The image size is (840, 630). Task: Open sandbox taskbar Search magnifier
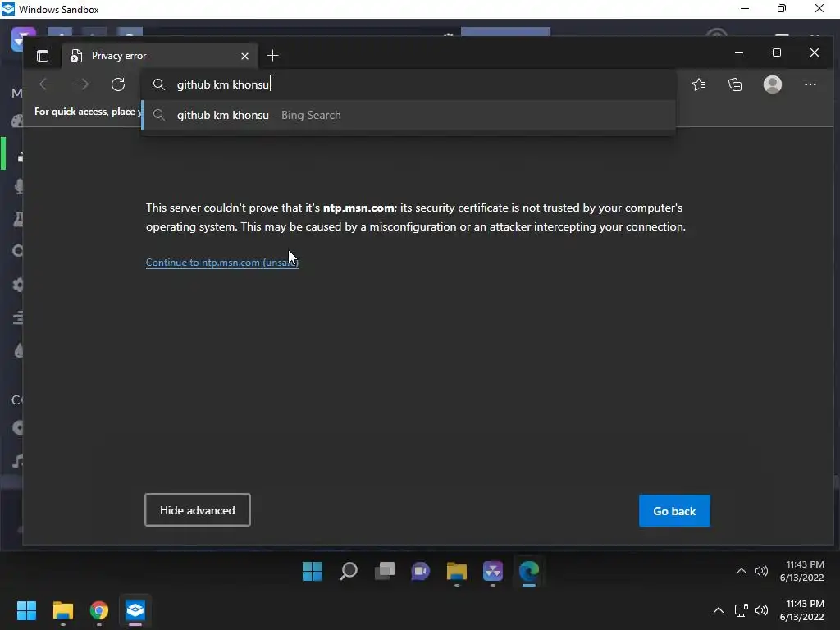348,571
